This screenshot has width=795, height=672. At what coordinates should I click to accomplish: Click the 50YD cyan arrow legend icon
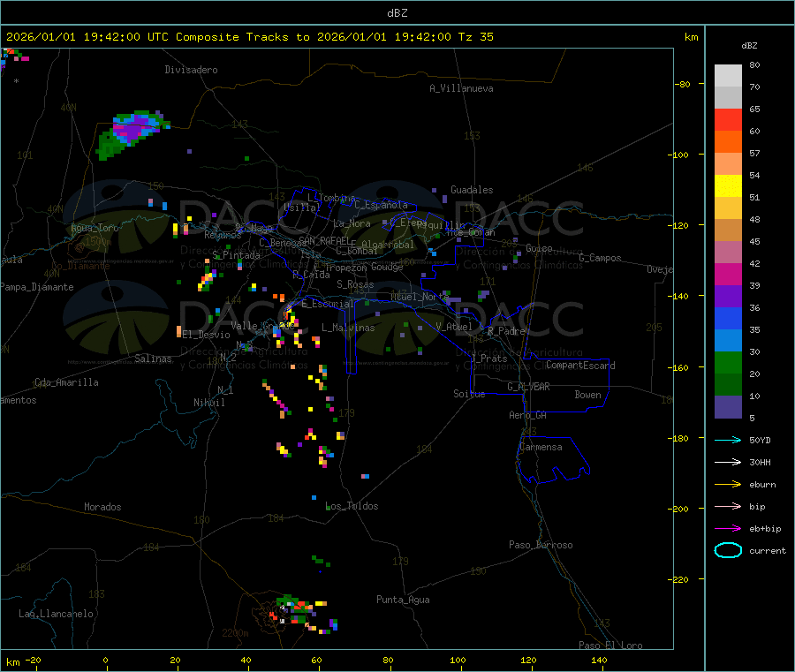[728, 440]
